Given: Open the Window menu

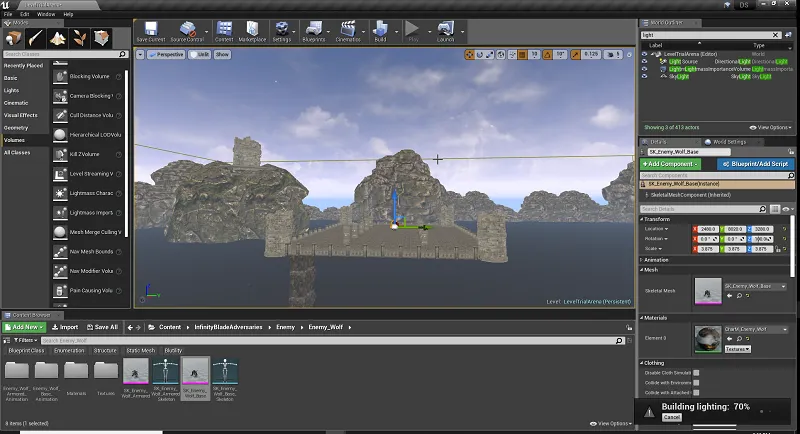Looking at the screenshot, I should 46,14.
